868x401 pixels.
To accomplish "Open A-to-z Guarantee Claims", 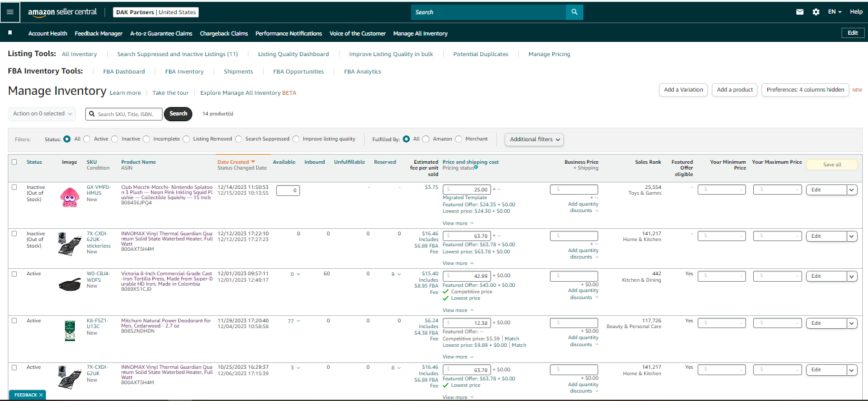I will click(161, 34).
